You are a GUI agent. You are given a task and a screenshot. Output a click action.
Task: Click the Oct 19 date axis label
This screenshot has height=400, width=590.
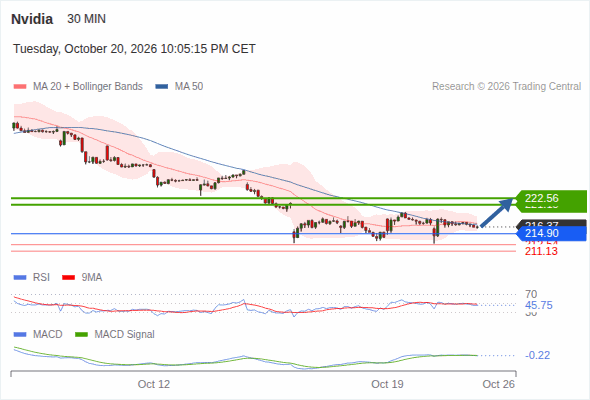click(x=387, y=384)
